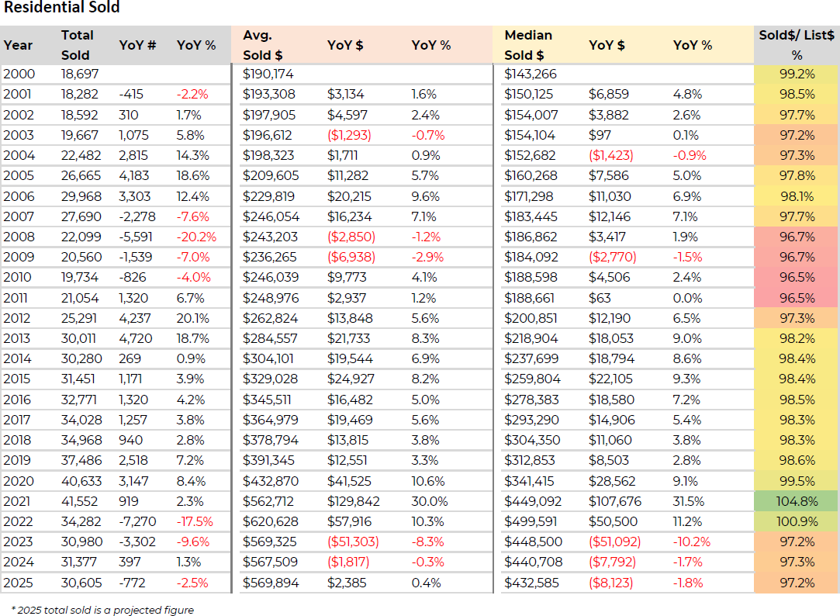Click the "Sold$/ List$ %" header cell
This screenshot has height=616, width=840.
(797, 45)
